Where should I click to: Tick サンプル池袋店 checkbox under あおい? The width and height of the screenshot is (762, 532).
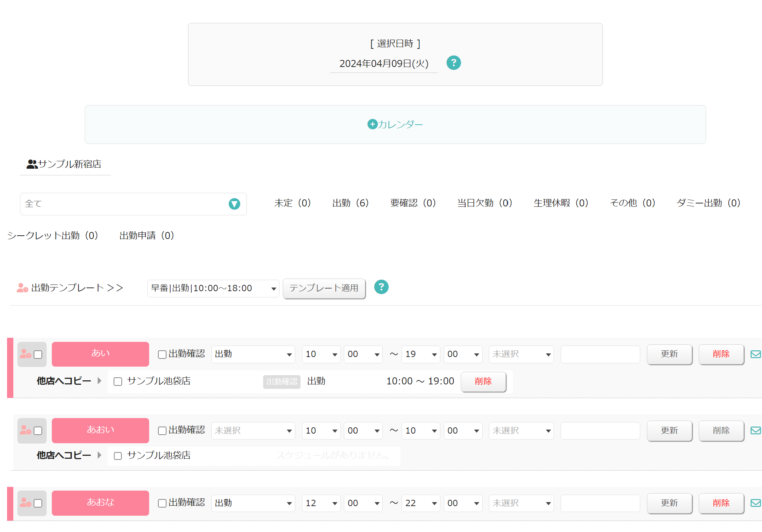pos(118,456)
